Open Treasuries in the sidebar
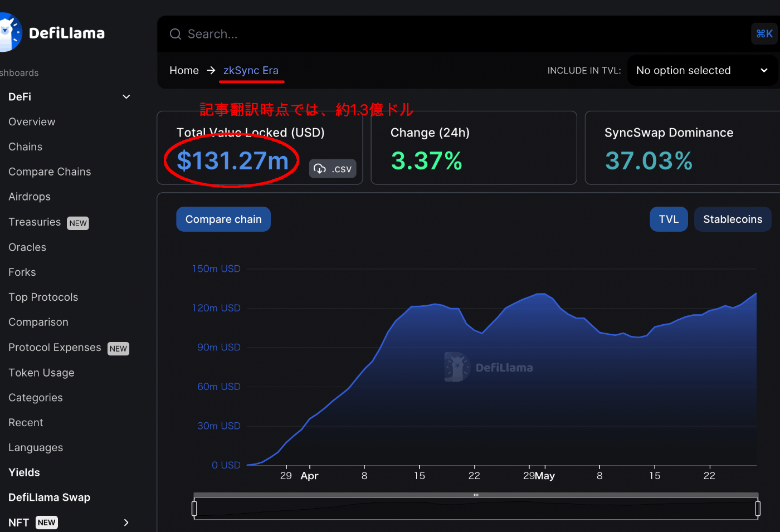 (x=35, y=222)
